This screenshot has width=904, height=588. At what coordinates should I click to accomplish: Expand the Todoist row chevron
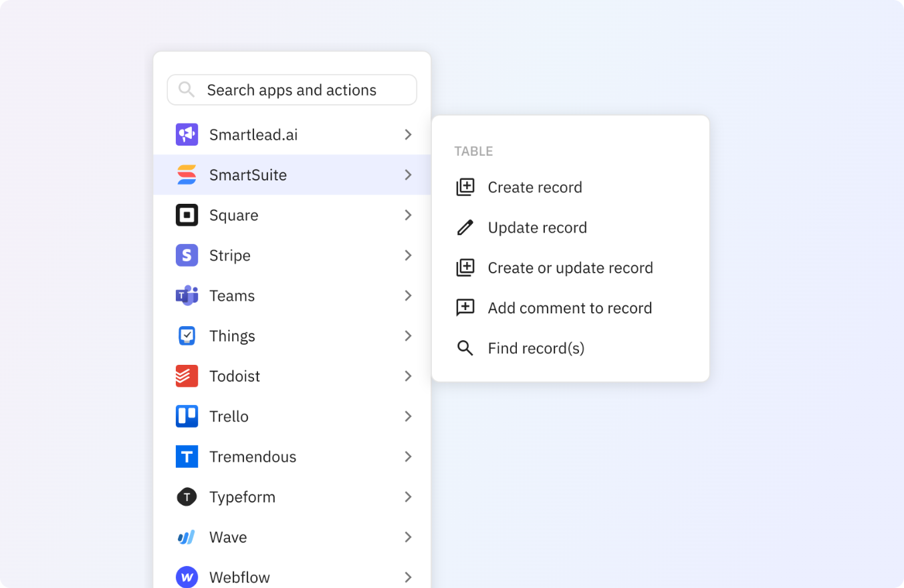pos(408,376)
